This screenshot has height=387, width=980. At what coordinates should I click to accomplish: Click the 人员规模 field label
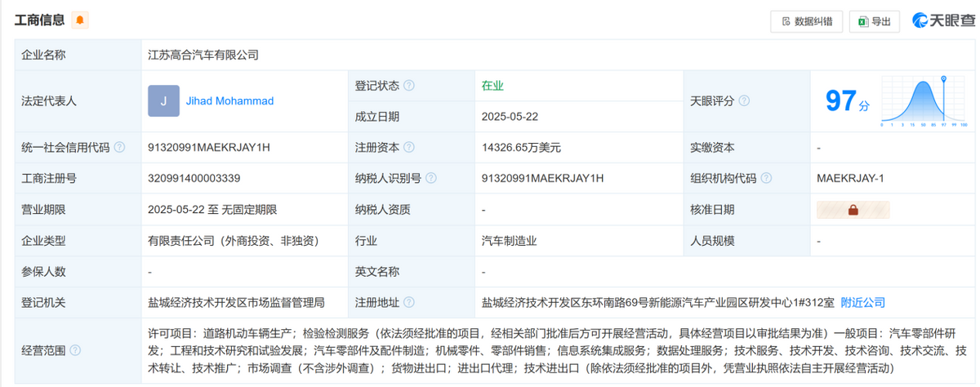click(713, 241)
